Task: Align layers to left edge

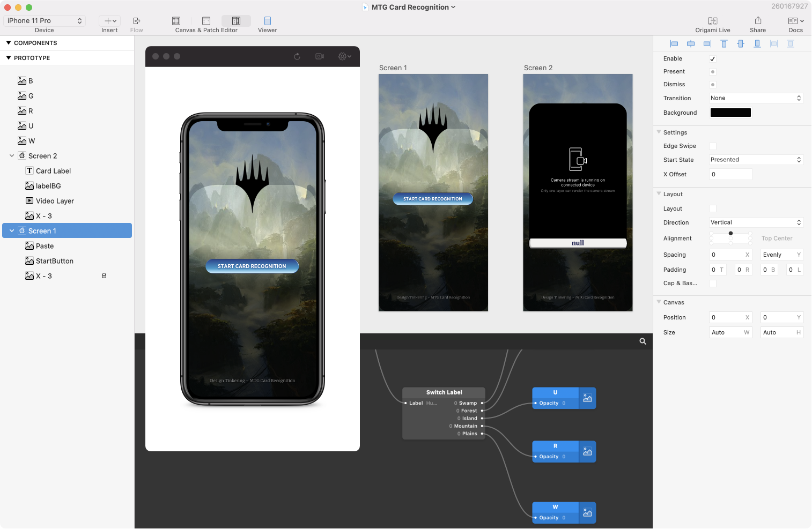Action: coord(674,44)
